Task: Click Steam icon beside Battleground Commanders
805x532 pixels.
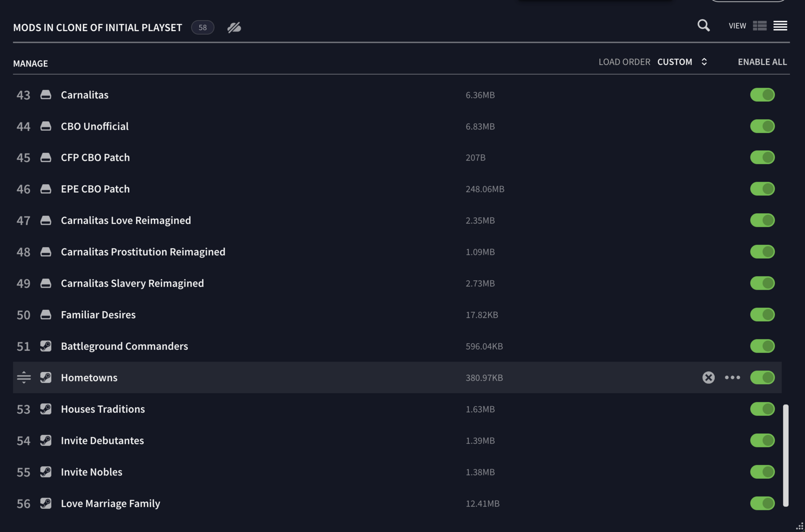Action: click(46, 346)
